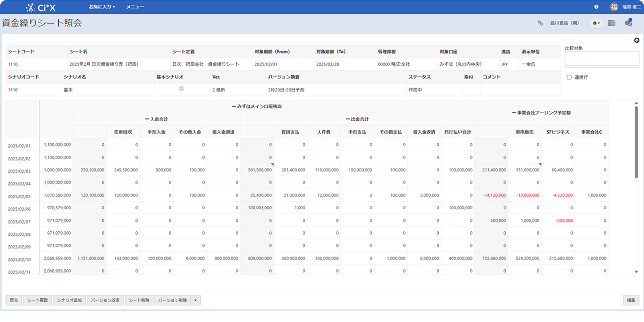Click the 借入金調達 column header
This screenshot has width=644, height=322.
pyautogui.click(x=223, y=132)
